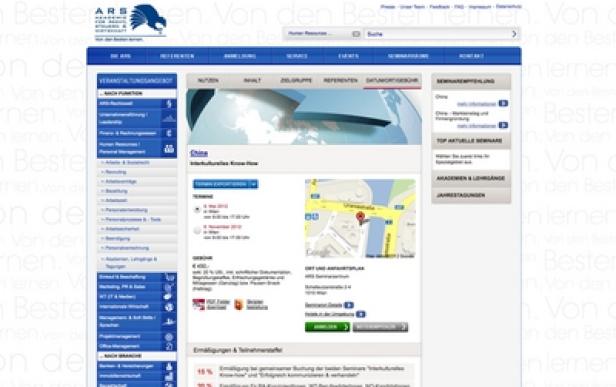Open the orange Skripten icon
This screenshot has width=616, height=387.
coord(239,304)
